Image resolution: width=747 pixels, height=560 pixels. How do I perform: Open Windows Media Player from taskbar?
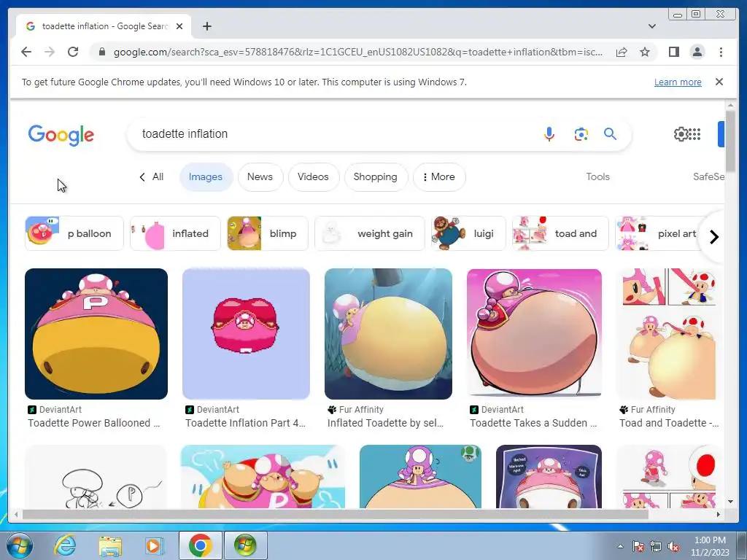pyautogui.click(x=154, y=545)
